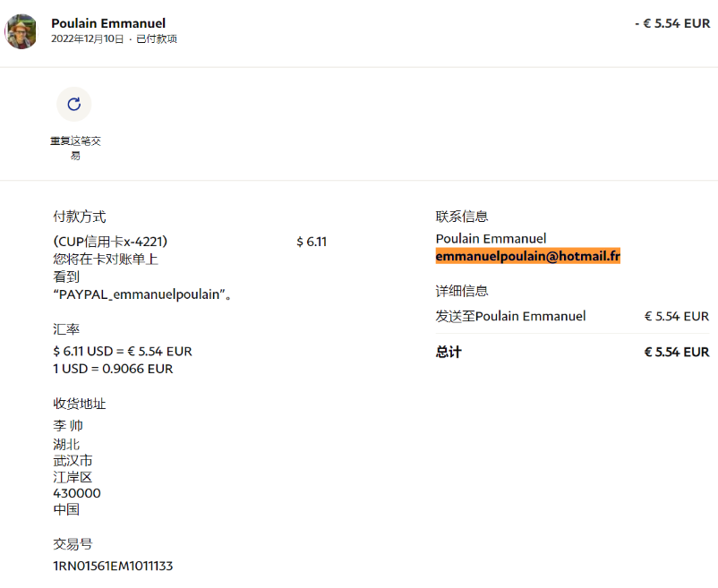This screenshot has width=718, height=588.
Task: Click the contact name under 联系信息
Action: (491, 239)
